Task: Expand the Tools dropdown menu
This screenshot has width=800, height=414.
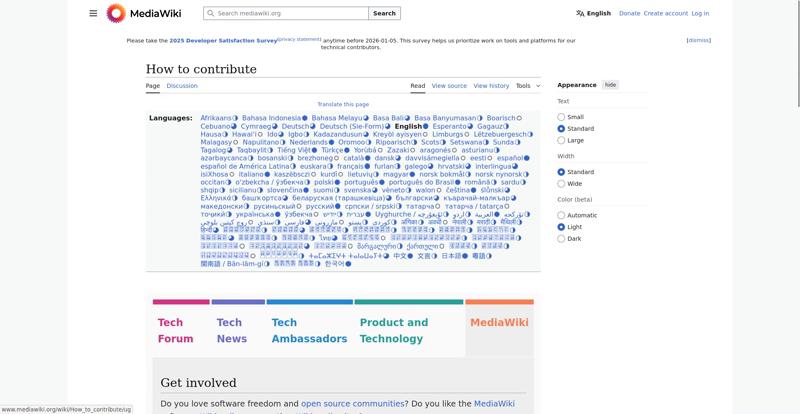Action: tap(527, 86)
